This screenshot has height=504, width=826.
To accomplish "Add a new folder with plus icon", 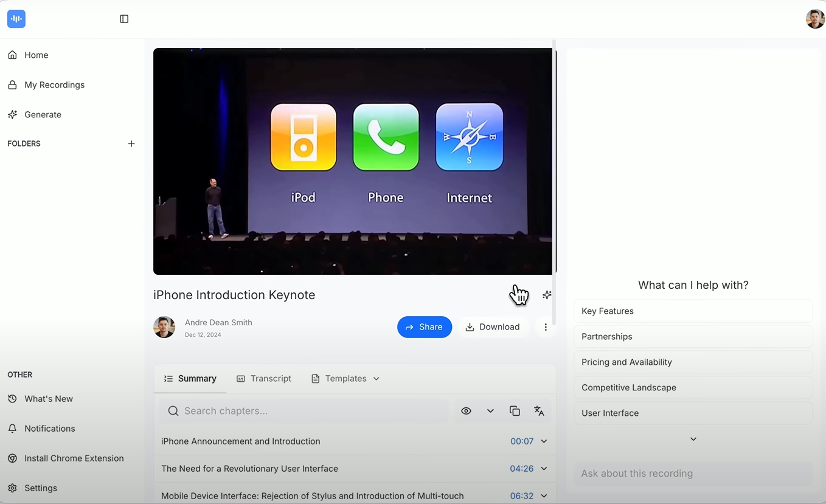I will point(131,143).
